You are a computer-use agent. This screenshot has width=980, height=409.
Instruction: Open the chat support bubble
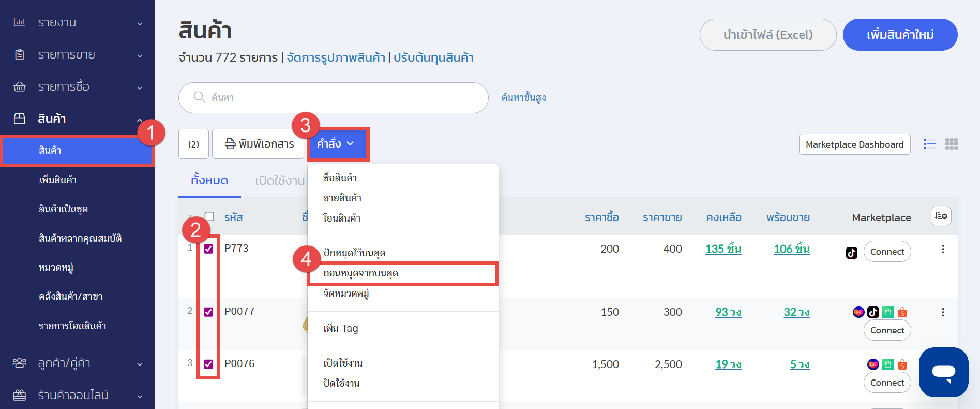click(943, 372)
